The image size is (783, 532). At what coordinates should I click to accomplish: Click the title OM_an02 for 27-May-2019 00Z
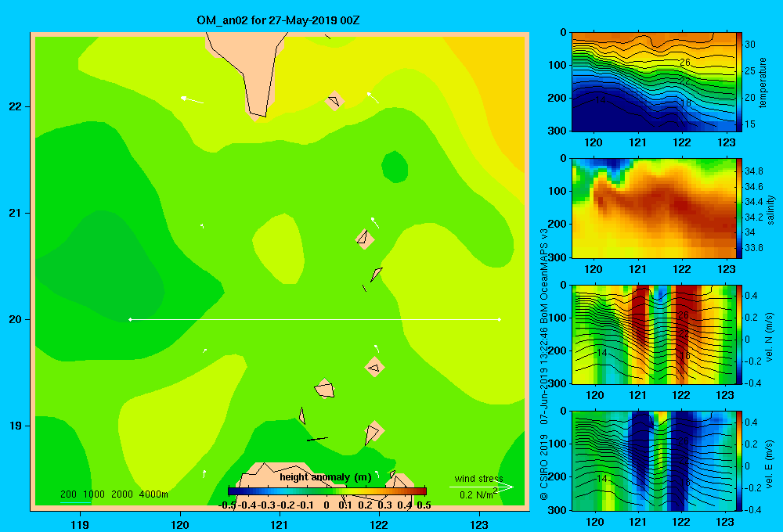pyautogui.click(x=278, y=20)
